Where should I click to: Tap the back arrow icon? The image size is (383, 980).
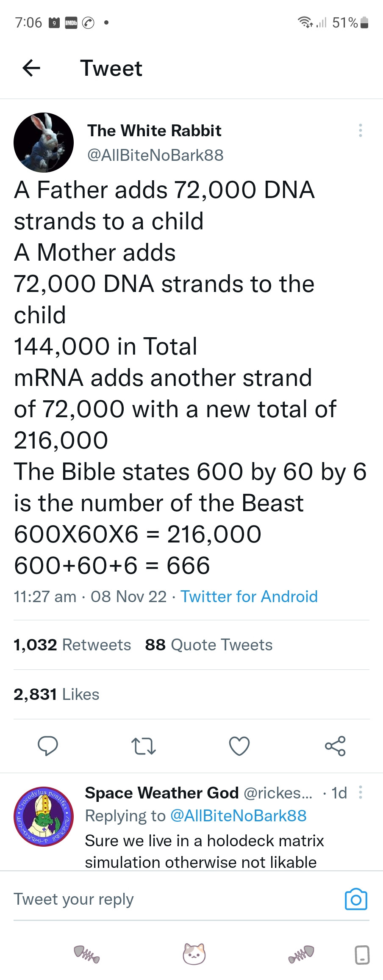(31, 68)
